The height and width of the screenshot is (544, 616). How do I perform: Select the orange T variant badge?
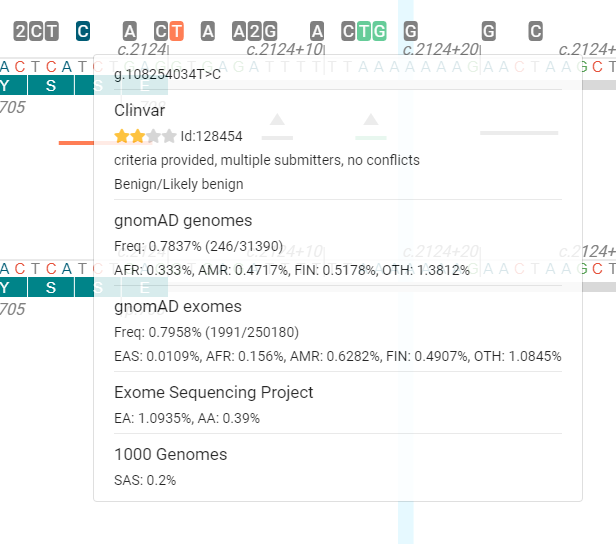(176, 31)
